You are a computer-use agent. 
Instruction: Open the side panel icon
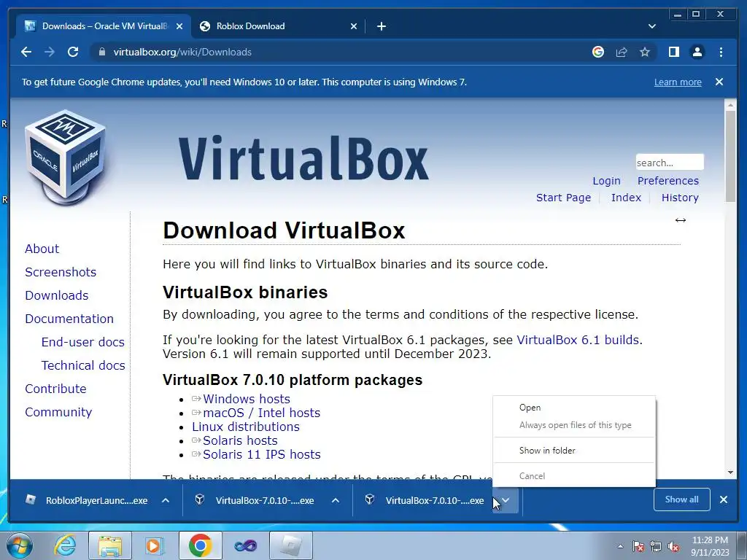point(673,52)
